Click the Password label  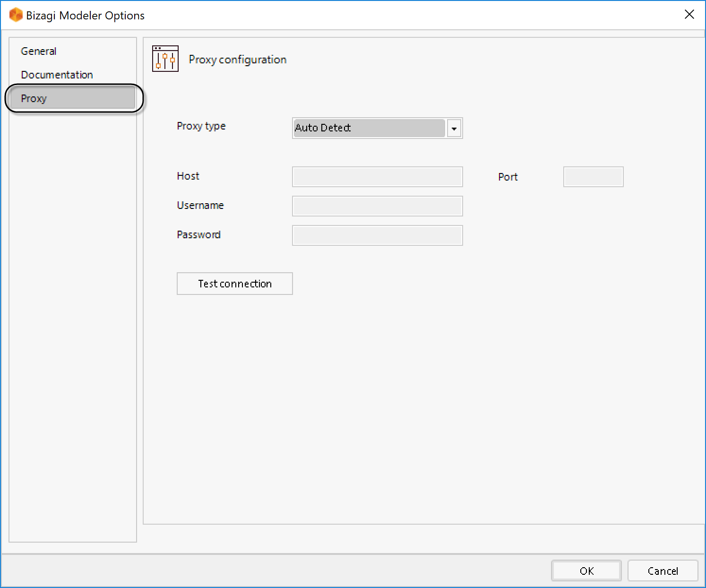tap(199, 234)
